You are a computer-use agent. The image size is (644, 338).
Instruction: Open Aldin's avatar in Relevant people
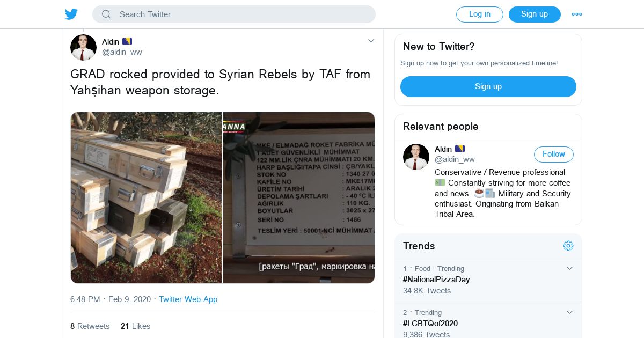point(416,157)
